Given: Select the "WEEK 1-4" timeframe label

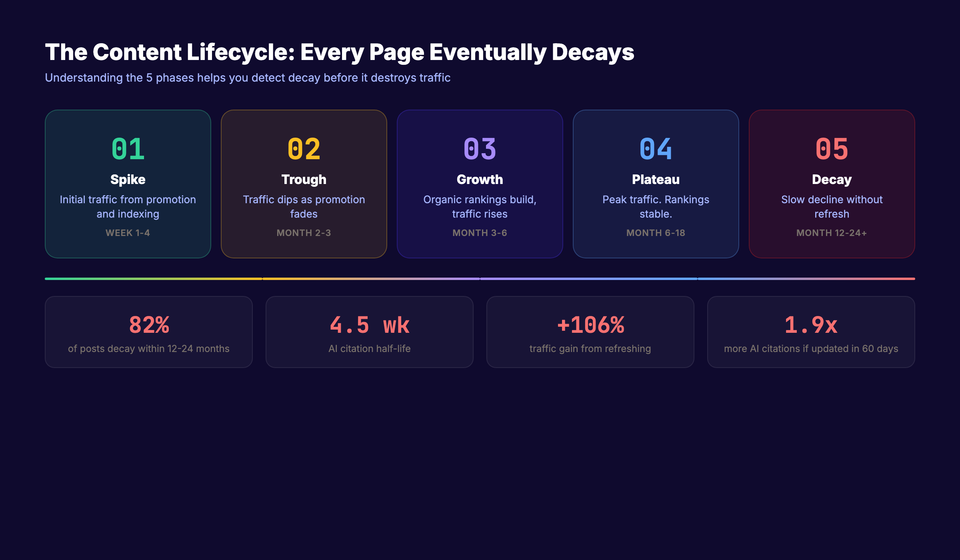Looking at the screenshot, I should pyautogui.click(x=128, y=232).
